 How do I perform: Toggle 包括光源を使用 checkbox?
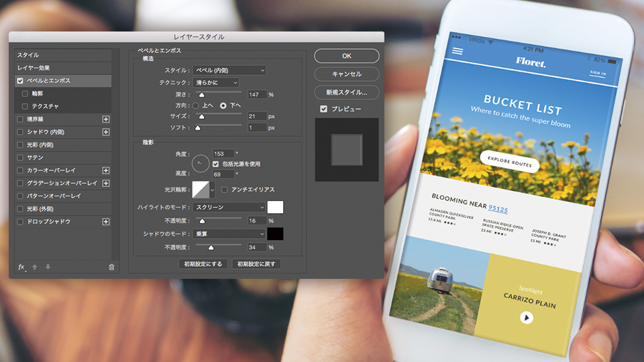(x=215, y=164)
